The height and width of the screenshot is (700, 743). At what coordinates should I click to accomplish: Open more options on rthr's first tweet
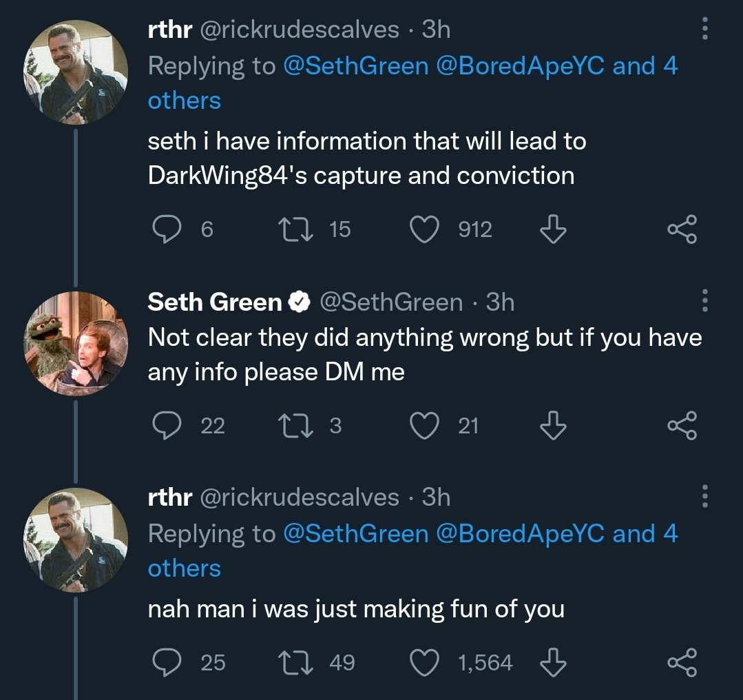(x=704, y=29)
